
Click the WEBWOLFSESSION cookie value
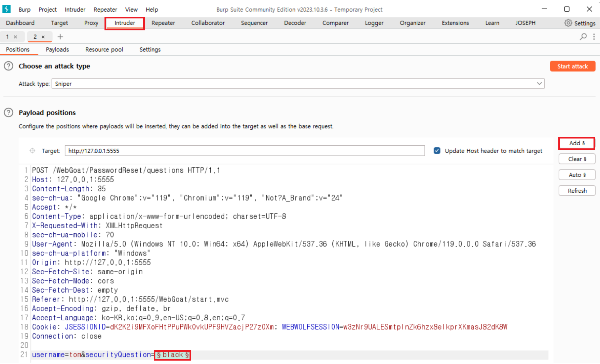pyautogui.click(x=425, y=327)
